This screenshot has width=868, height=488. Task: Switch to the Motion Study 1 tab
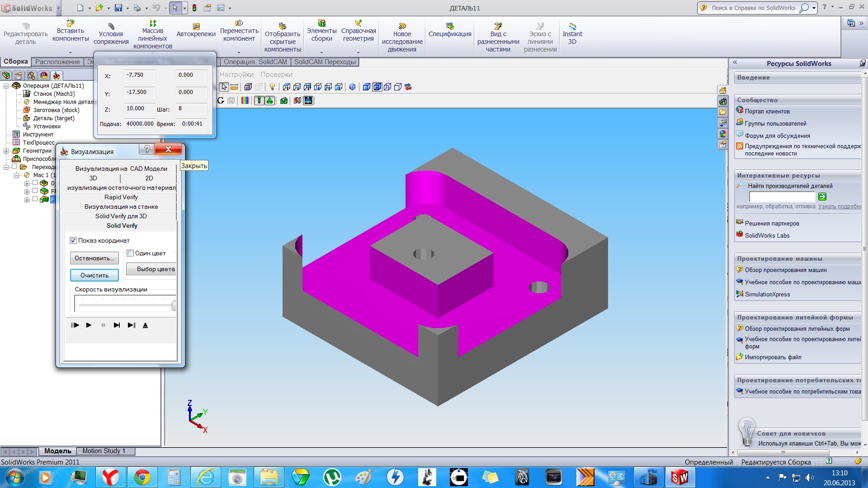click(x=104, y=451)
